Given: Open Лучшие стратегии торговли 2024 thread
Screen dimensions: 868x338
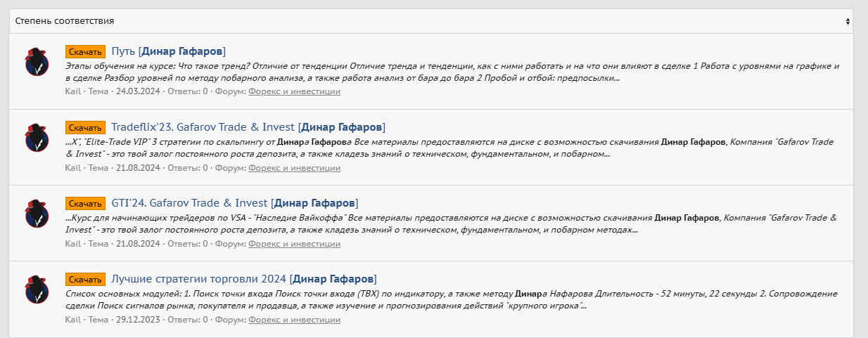Looking at the screenshot, I should click(243, 279).
